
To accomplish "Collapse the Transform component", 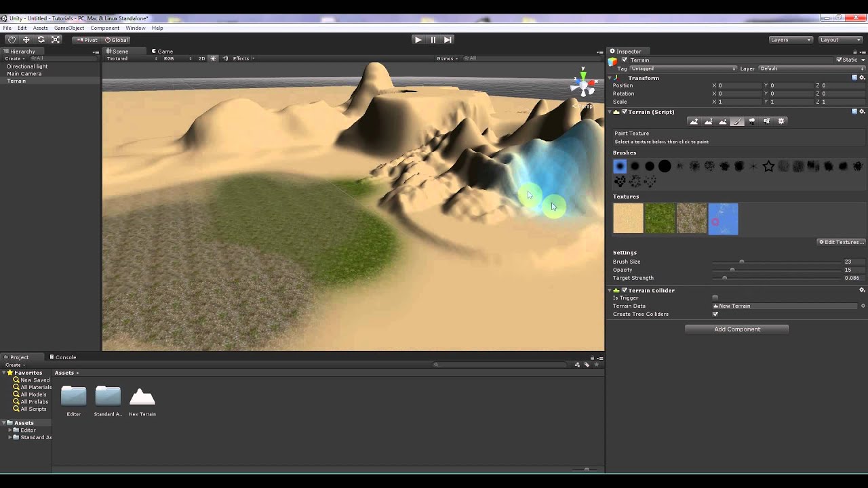I will point(610,78).
